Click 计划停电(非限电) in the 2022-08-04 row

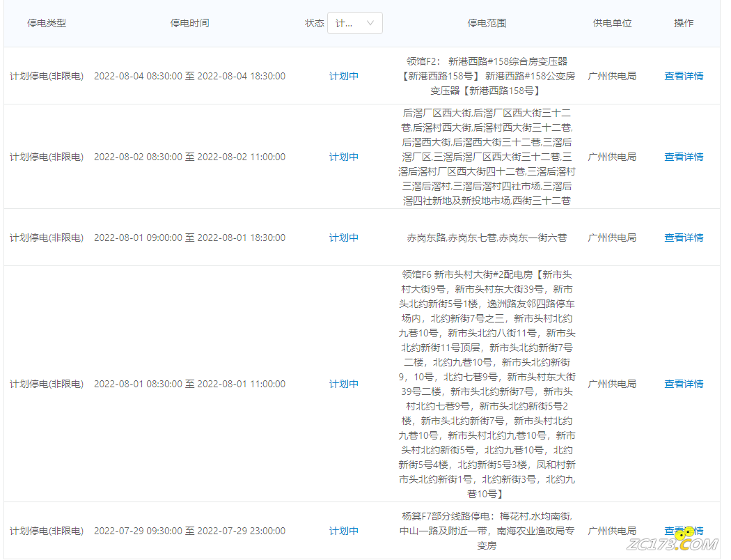pos(47,76)
